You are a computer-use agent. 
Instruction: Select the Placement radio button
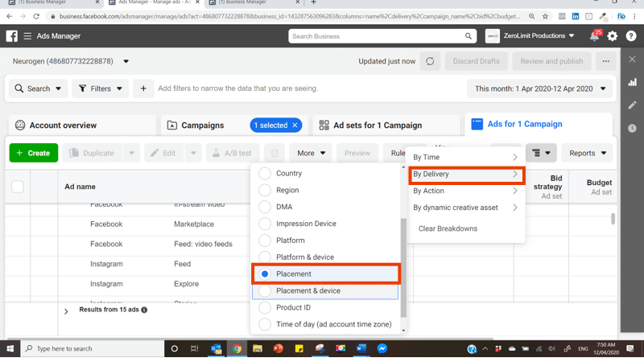pyautogui.click(x=265, y=274)
